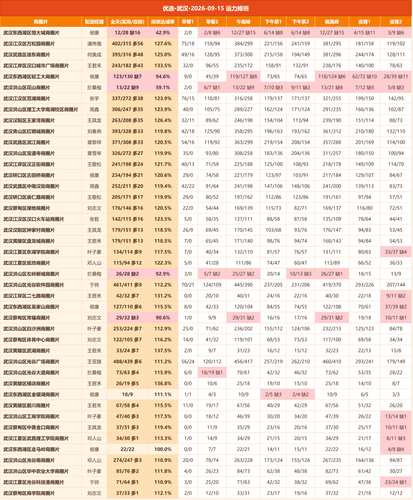The height and width of the screenshot is (500, 413).
Task: Select the cell '274/247 多3'
Action: 127,460
